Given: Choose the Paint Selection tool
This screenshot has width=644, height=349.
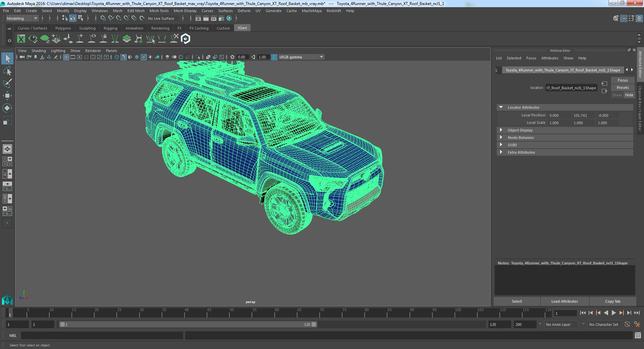Looking at the screenshot, I should 7,83.
